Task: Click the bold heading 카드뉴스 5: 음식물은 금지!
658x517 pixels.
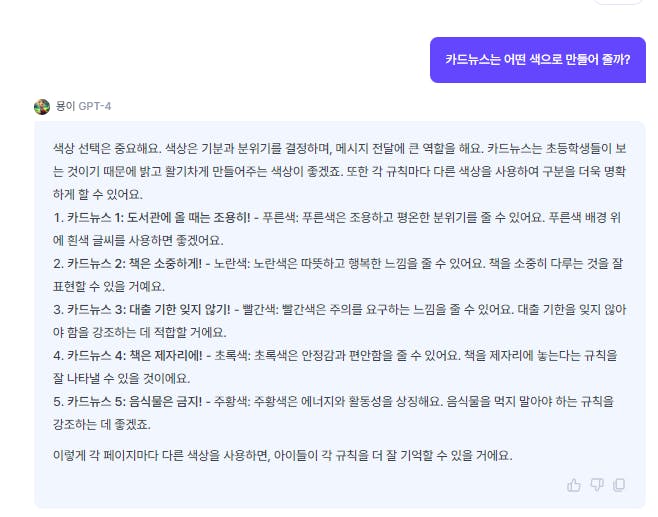Action: [x=134, y=402]
